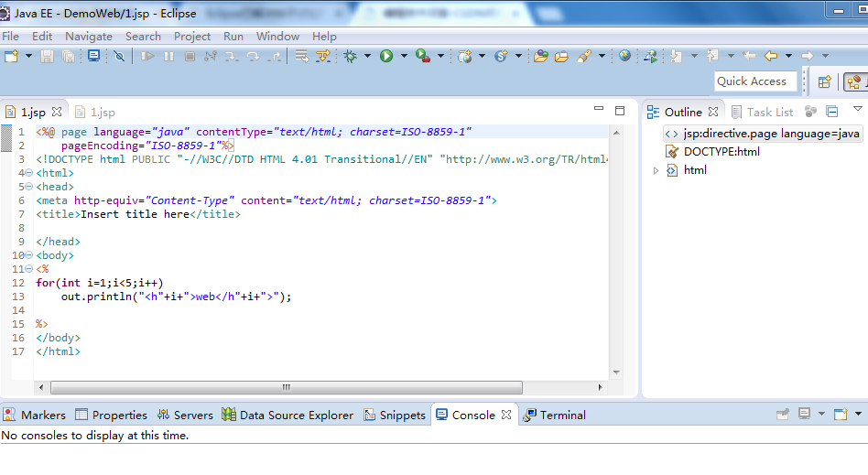Open the Terminal monitor toolbar icon
The height and width of the screenshot is (475, 868).
coord(94,56)
